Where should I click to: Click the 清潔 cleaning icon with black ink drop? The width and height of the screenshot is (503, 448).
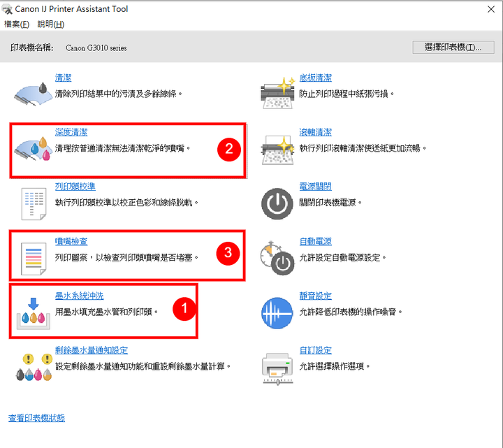coord(33,94)
